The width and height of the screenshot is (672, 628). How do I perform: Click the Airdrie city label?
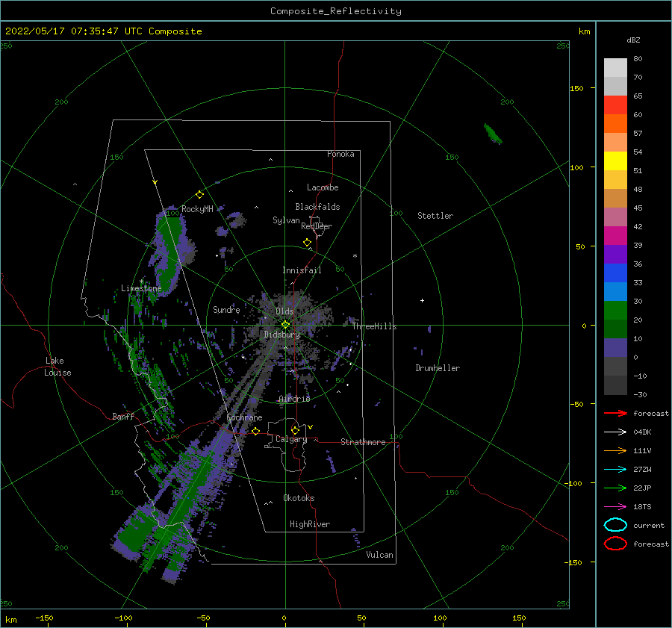tap(294, 399)
